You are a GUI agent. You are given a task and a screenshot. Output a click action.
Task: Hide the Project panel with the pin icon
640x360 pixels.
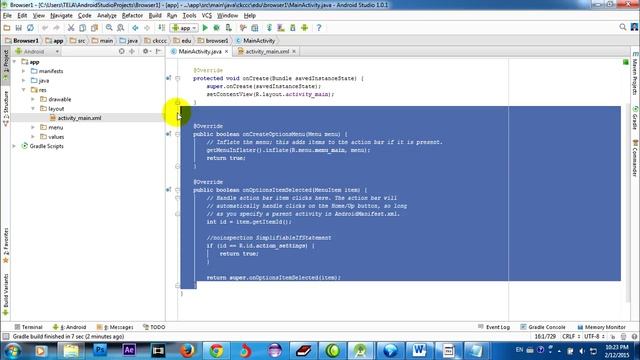coord(158,51)
